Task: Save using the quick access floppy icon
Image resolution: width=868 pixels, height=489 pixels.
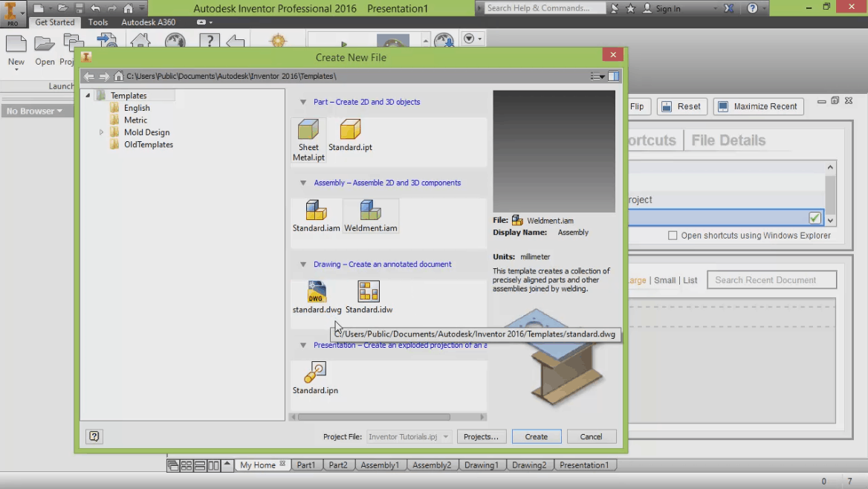Action: click(80, 8)
